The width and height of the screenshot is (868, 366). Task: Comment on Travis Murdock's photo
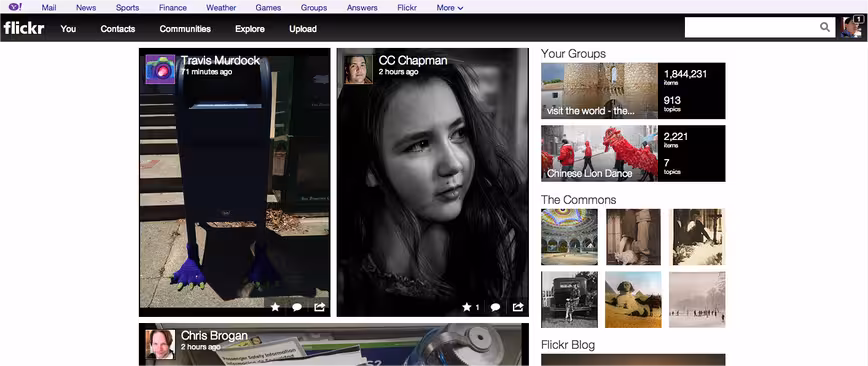click(297, 307)
